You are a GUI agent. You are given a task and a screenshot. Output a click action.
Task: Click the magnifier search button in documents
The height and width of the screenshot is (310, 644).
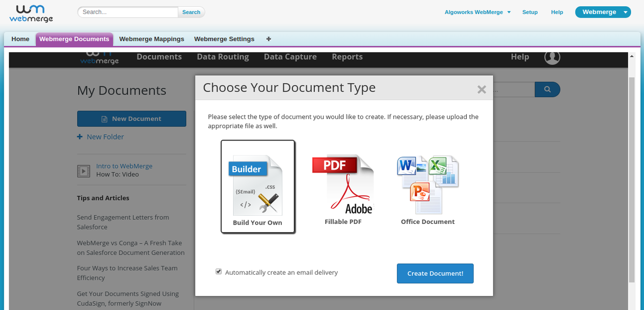(x=547, y=90)
